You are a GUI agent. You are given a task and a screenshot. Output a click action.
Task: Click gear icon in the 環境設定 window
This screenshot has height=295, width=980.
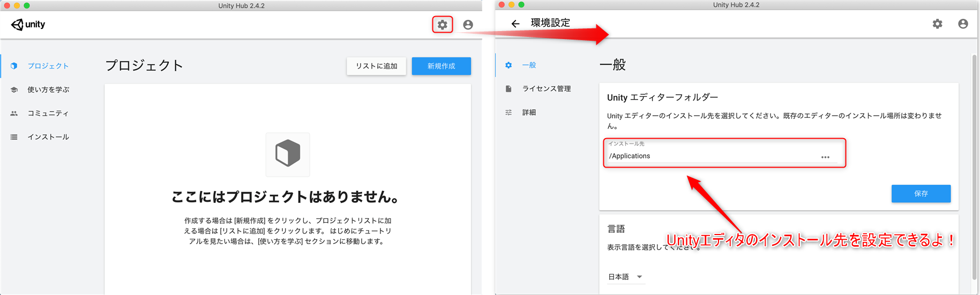(x=937, y=24)
